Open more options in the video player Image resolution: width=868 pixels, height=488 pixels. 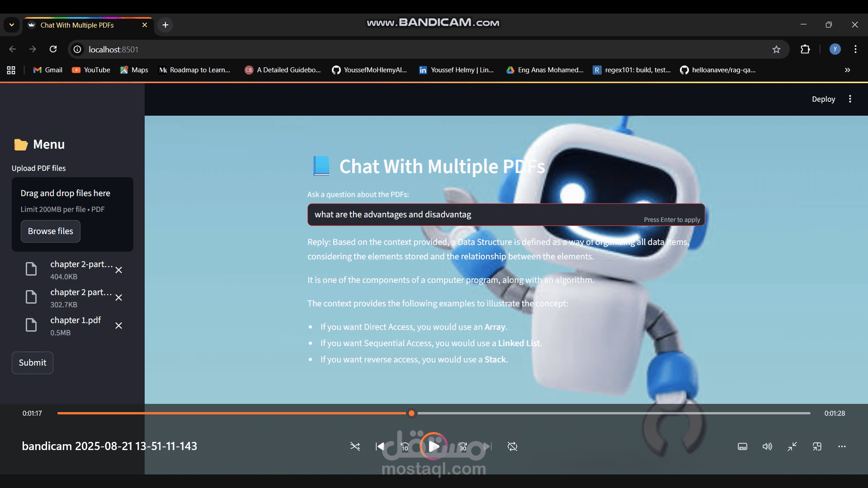[842, 446]
